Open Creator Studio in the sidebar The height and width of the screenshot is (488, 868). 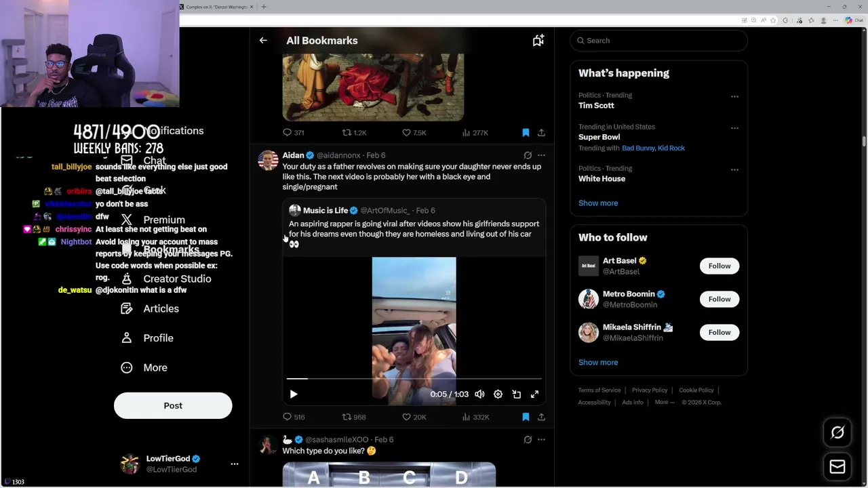[165, 279]
